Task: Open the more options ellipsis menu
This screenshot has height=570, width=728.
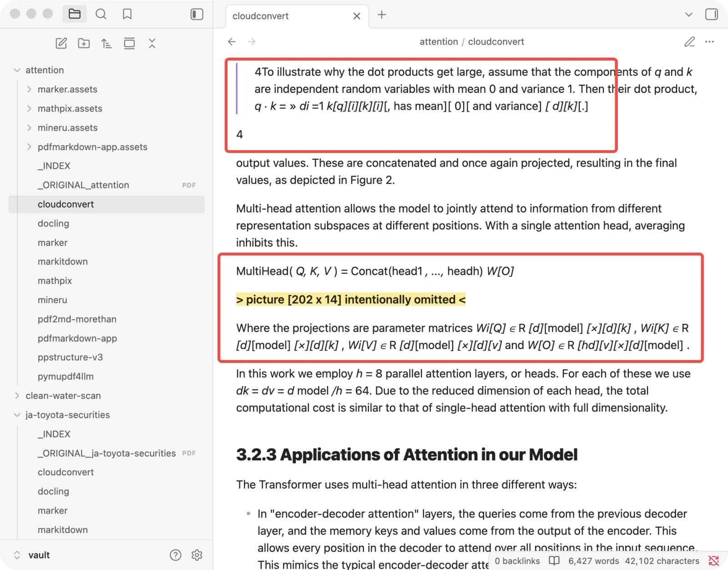Action: pyautogui.click(x=709, y=41)
